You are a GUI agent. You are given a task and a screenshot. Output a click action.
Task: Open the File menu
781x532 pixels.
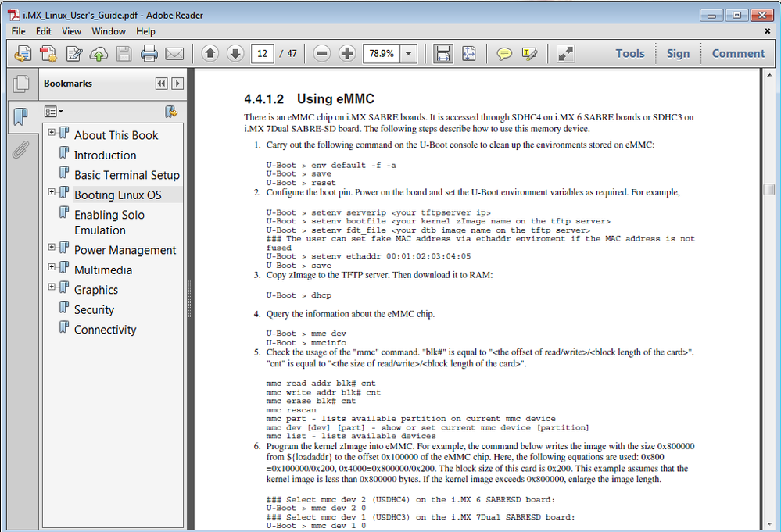(x=19, y=31)
